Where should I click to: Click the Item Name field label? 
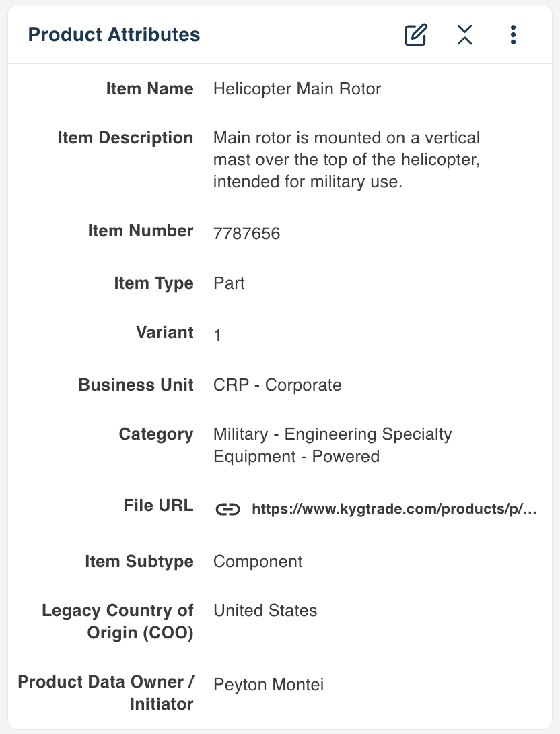click(x=149, y=88)
